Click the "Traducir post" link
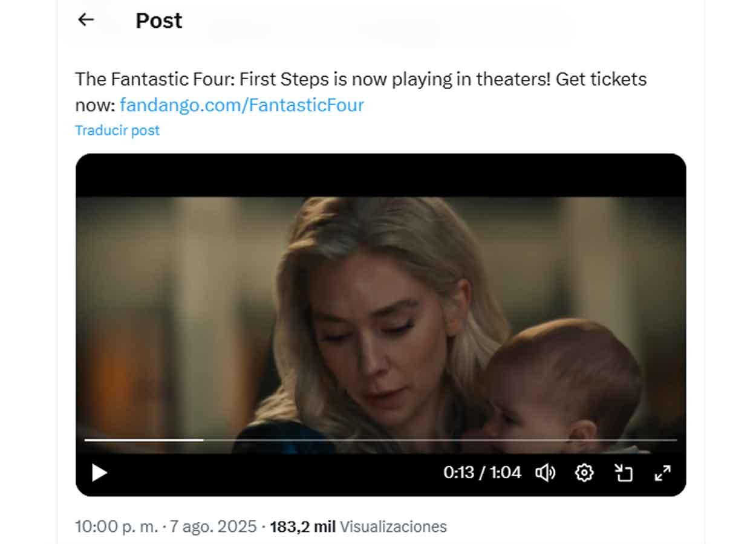Screen dimensions: 756x544 (117, 131)
